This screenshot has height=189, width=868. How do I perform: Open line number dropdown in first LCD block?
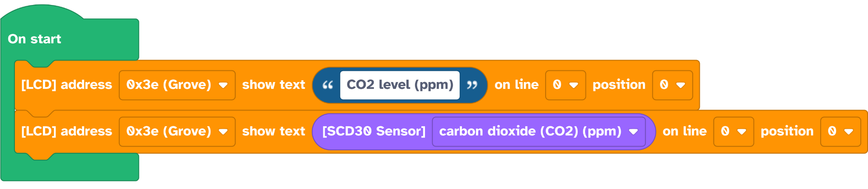565,85
